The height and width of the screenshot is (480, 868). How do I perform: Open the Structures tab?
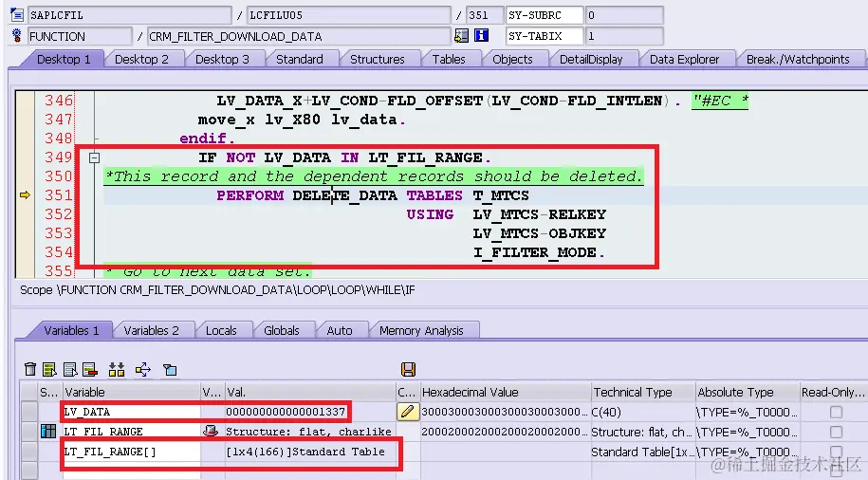pos(377,59)
